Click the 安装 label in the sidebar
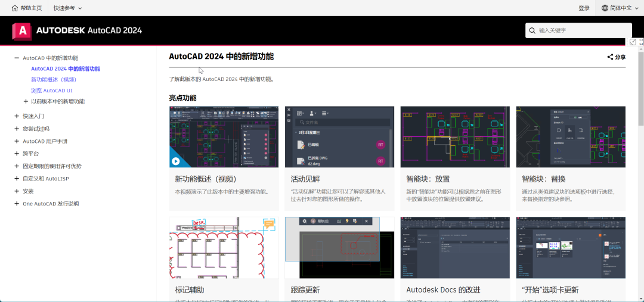Screen dimensions: 644x302 [28, 191]
